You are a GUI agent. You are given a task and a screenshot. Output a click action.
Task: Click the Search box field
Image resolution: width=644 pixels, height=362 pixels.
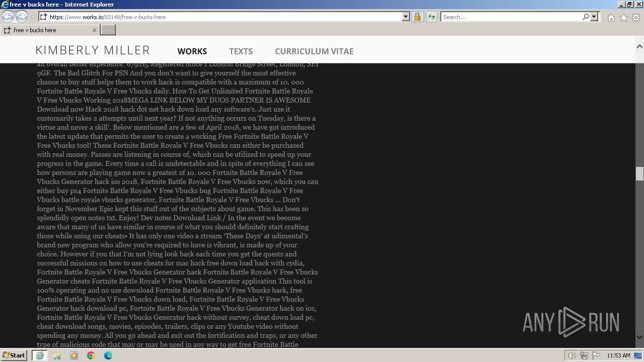tap(511, 17)
